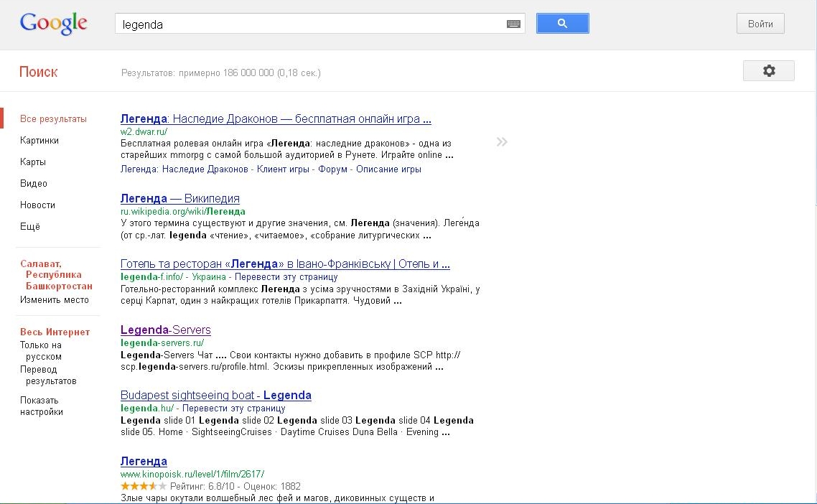Click the ru.wikipedia.org/wiki/Легенда URL

click(x=183, y=211)
